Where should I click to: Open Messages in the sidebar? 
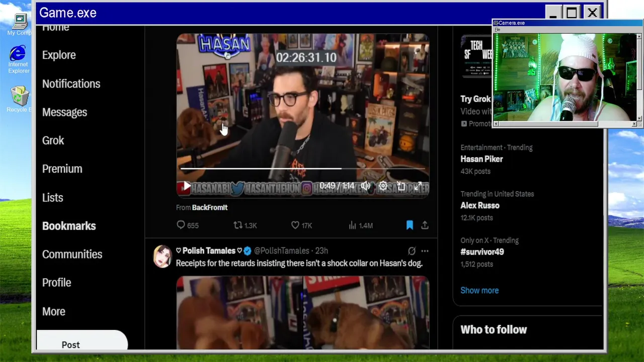[x=64, y=112]
